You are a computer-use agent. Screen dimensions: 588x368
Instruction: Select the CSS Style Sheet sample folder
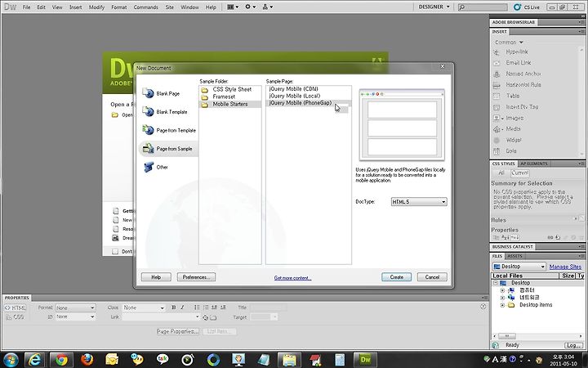(x=229, y=89)
